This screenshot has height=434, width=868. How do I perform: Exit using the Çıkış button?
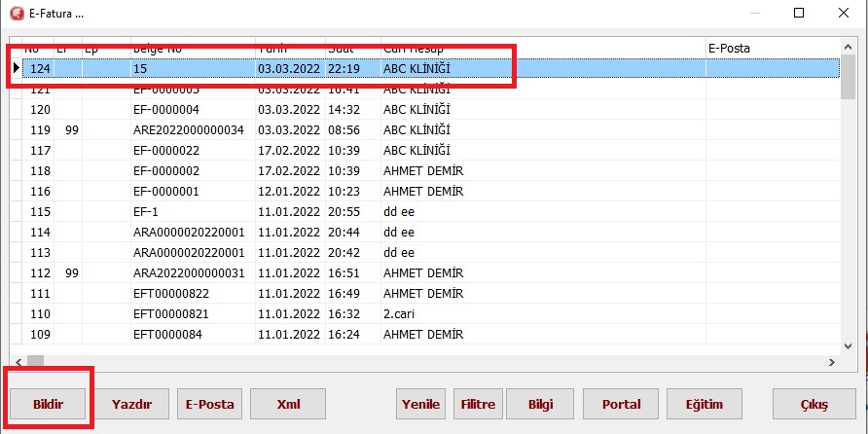coord(813,404)
